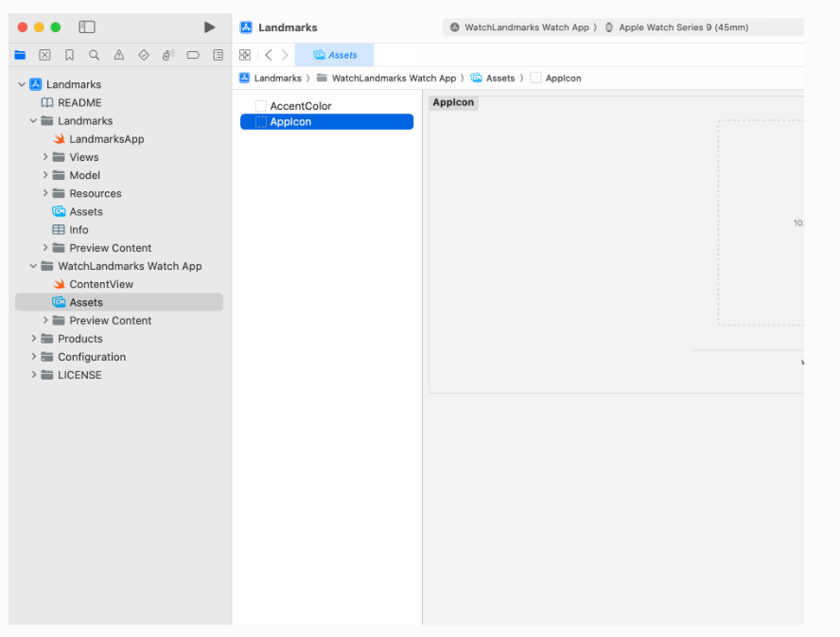
Task: Expand Preview Content under Landmarks group
Action: pos(45,248)
